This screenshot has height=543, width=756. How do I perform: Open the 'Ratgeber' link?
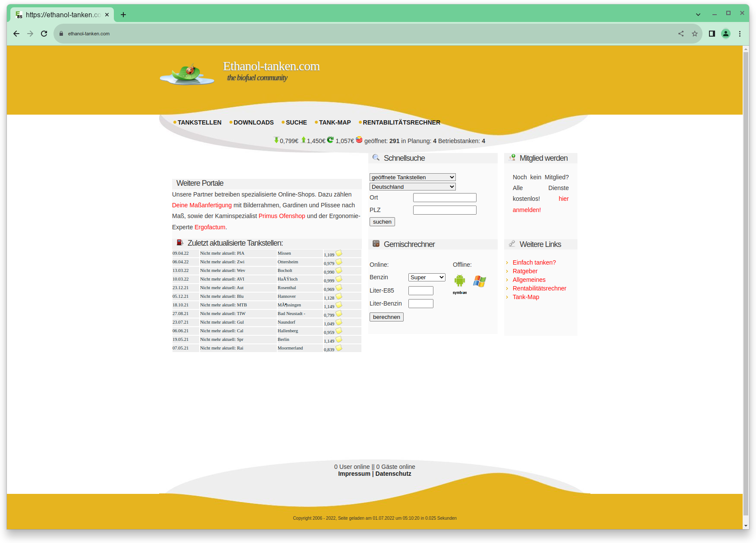tap(525, 271)
